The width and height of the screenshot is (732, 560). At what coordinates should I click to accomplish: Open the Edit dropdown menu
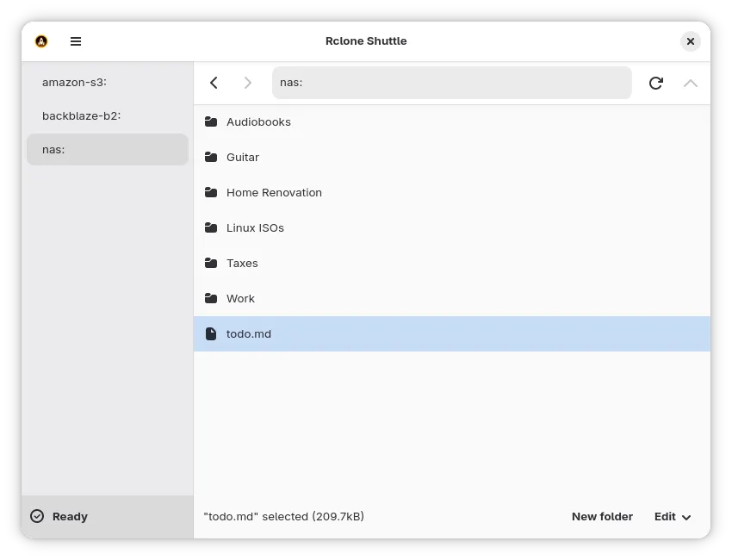tap(673, 517)
